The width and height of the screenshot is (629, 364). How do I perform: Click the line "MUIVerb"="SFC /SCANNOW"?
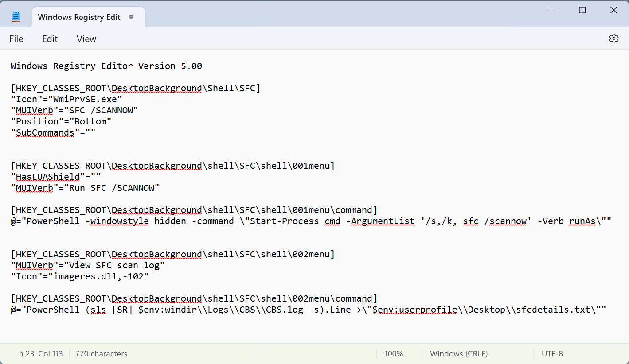pos(74,110)
